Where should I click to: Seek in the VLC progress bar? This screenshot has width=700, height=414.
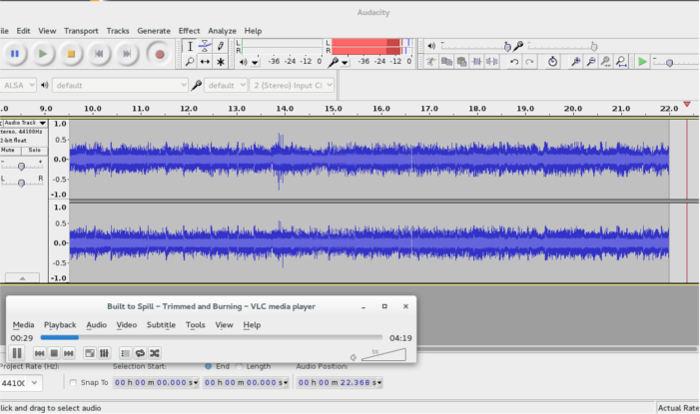[211, 338]
